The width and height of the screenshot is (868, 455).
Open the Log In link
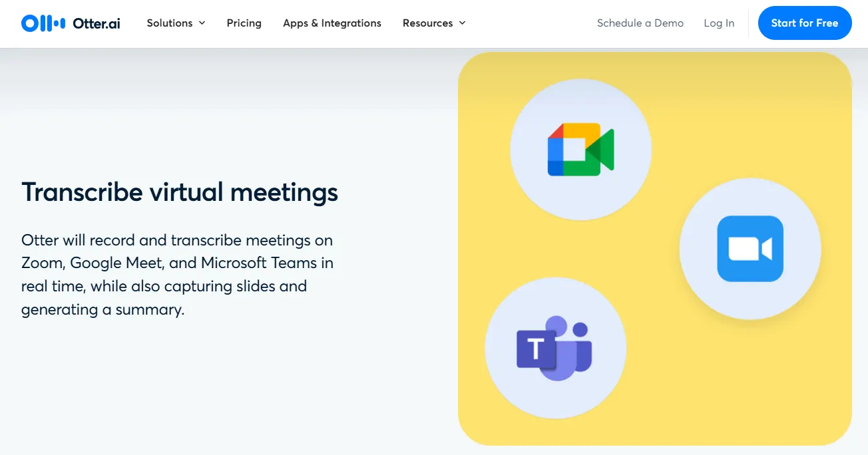(x=719, y=23)
